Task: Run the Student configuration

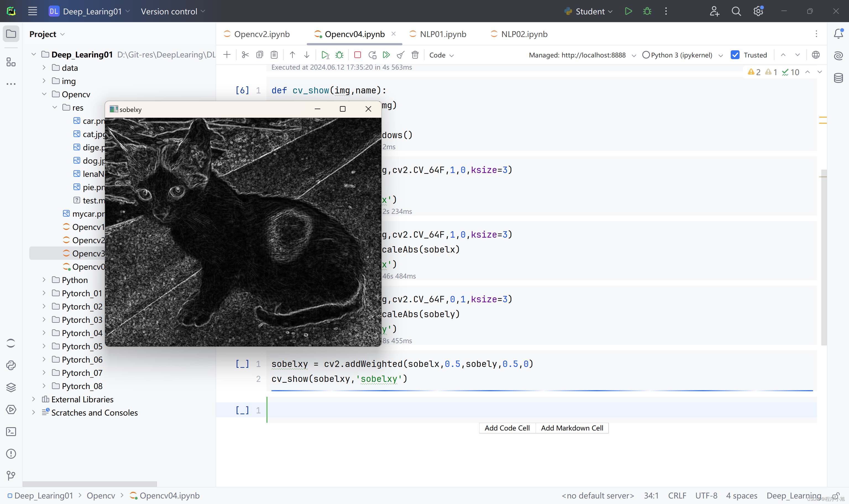Action: (x=628, y=11)
